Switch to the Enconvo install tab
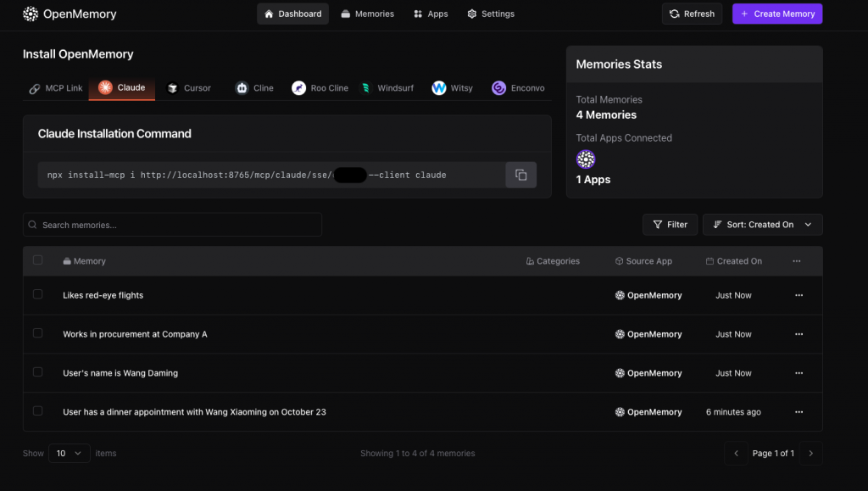This screenshot has height=491, width=868. [x=518, y=88]
